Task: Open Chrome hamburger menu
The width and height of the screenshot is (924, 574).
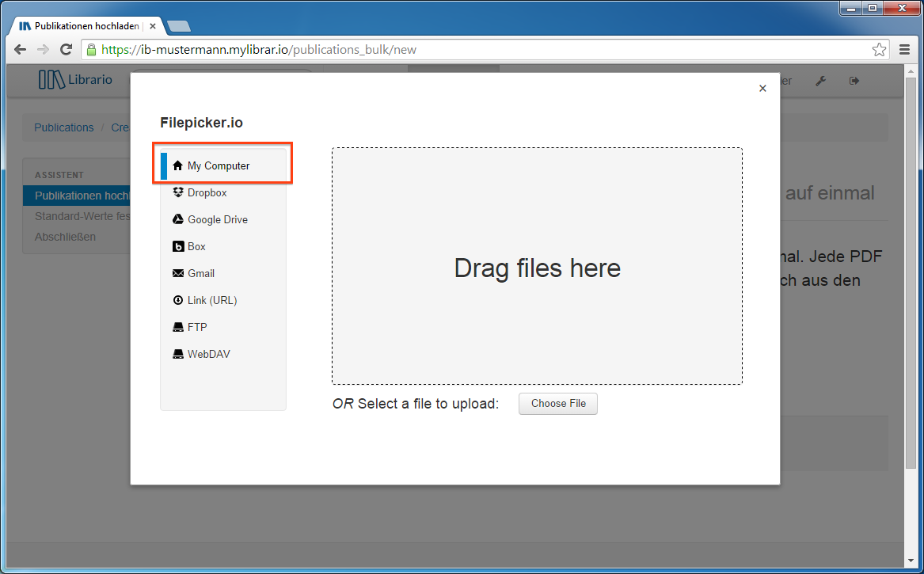Action: coord(904,50)
